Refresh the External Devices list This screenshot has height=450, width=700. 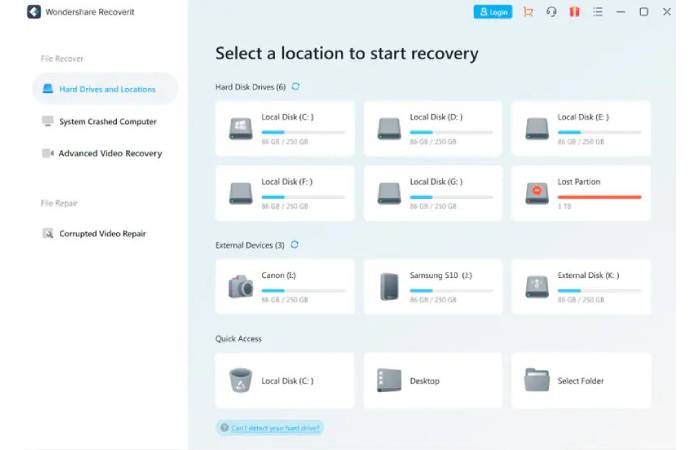(x=294, y=245)
